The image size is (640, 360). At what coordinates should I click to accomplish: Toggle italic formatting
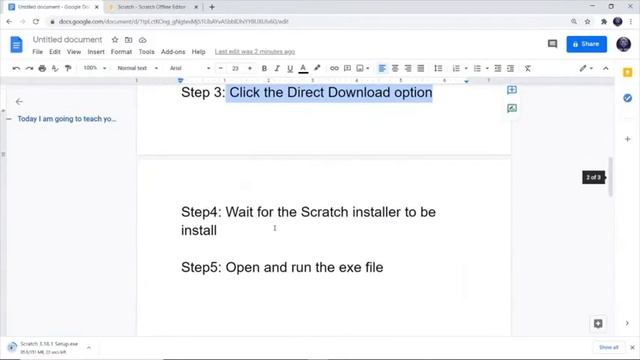pyautogui.click(x=277, y=69)
